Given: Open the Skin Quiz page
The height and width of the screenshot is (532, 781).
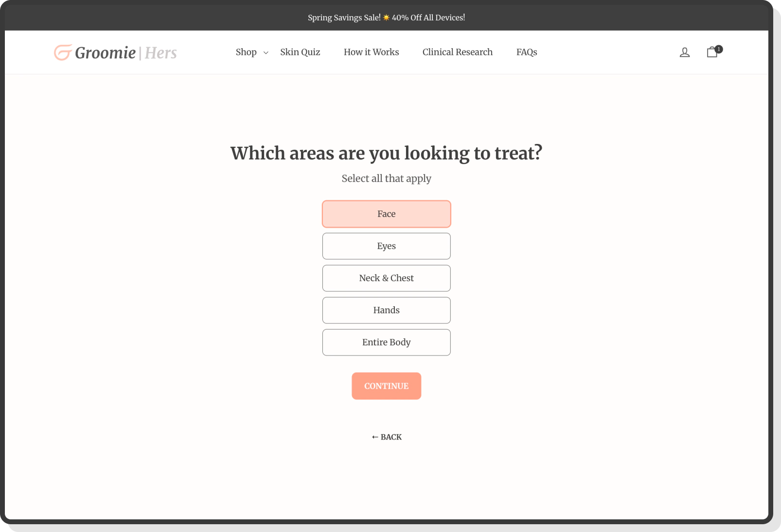Looking at the screenshot, I should (300, 52).
